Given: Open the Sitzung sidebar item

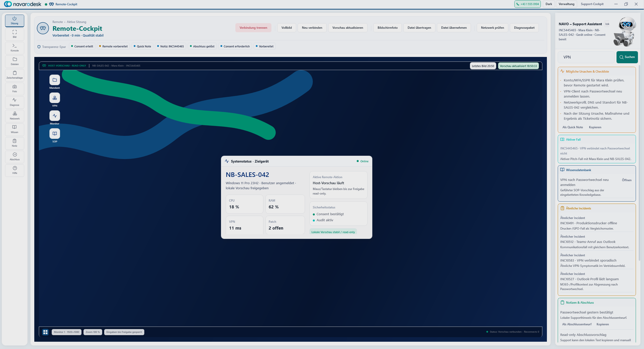Looking at the screenshot, I should pyautogui.click(x=15, y=21).
